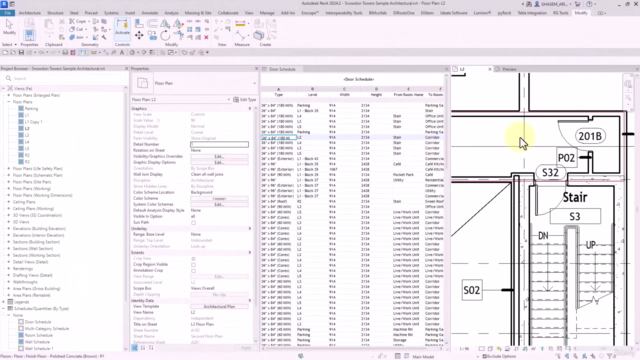Click Save icon in Quick Access Toolbar
Screen dimensions: 640x360
click(x=21, y=53)
